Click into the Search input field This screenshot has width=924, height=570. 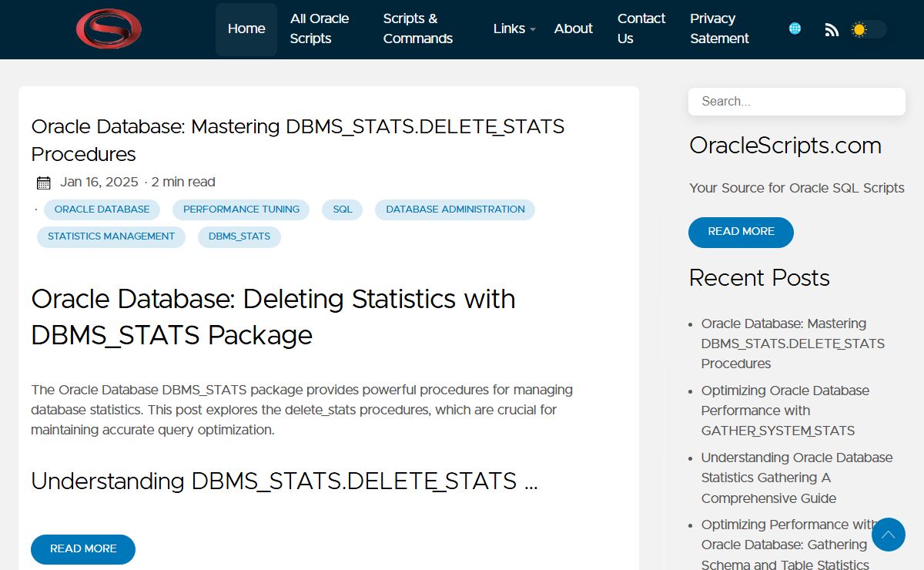tap(797, 102)
